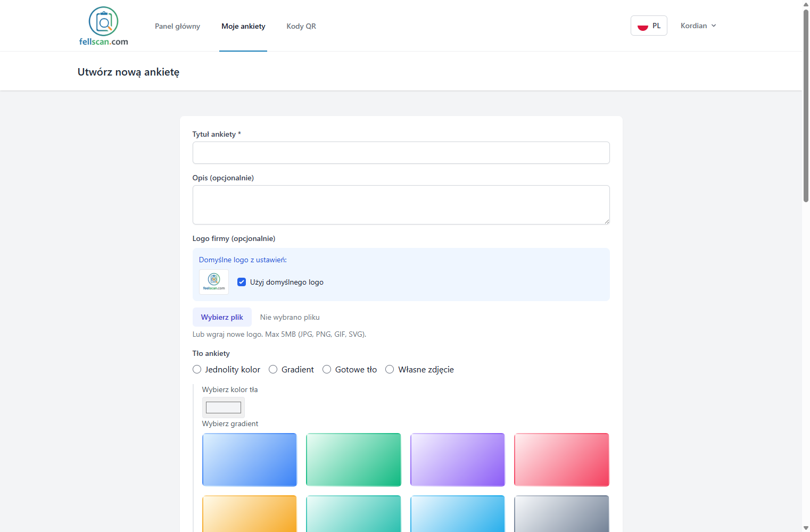Open the Kordian user dropdown menu
Image resolution: width=810 pixels, height=532 pixels.
pyautogui.click(x=698, y=26)
